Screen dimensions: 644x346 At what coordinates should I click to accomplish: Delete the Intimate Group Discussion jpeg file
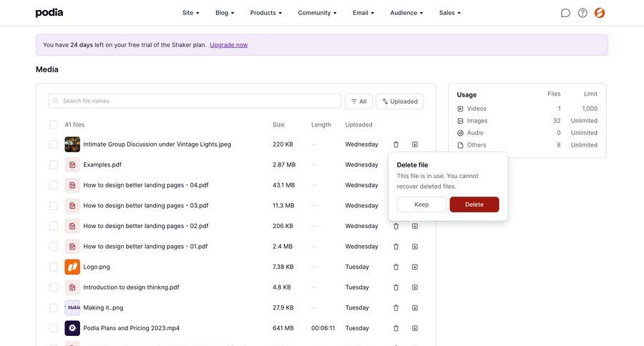pyautogui.click(x=396, y=144)
